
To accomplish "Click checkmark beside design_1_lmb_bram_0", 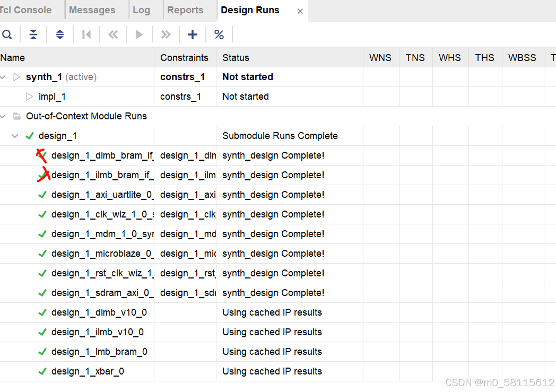I will (x=42, y=352).
